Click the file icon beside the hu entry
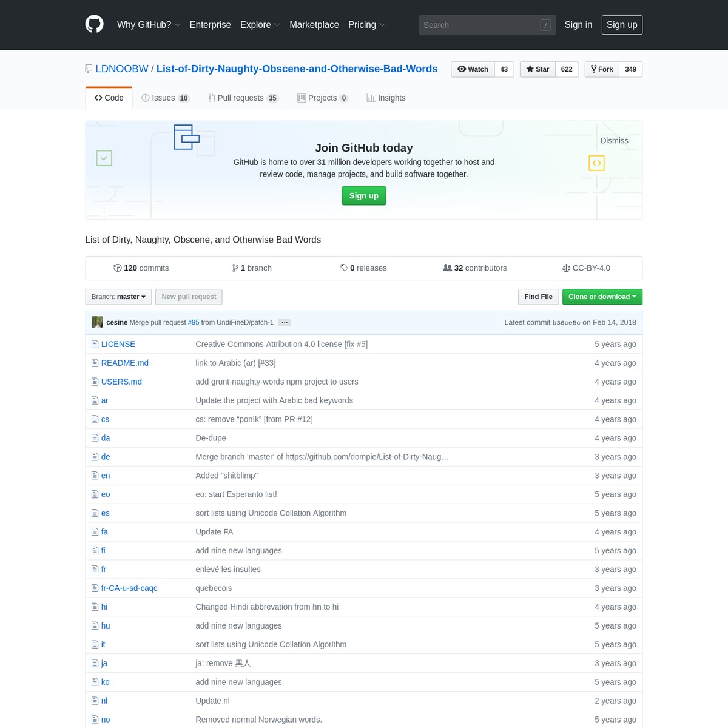The image size is (728, 728). (x=95, y=626)
